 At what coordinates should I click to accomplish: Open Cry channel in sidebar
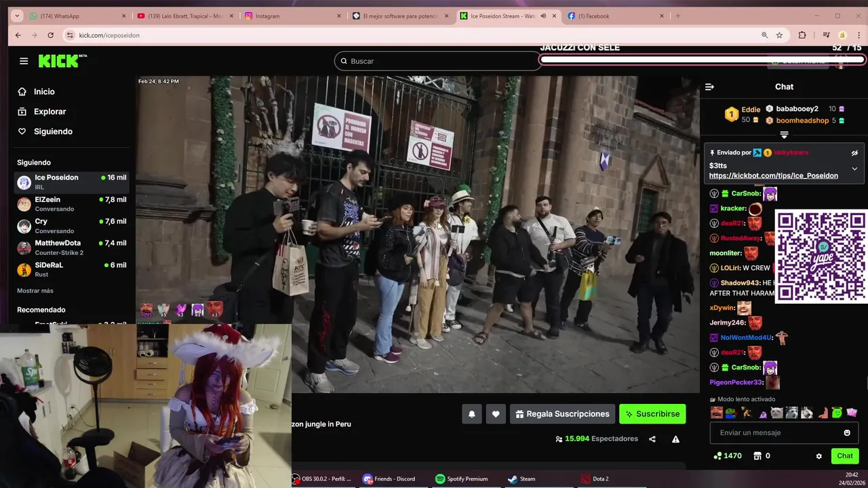point(72,226)
